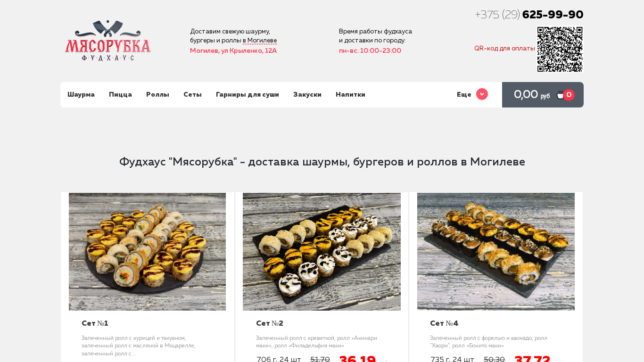Open Гарниры для суши category
644x362 pixels.
coord(248,95)
